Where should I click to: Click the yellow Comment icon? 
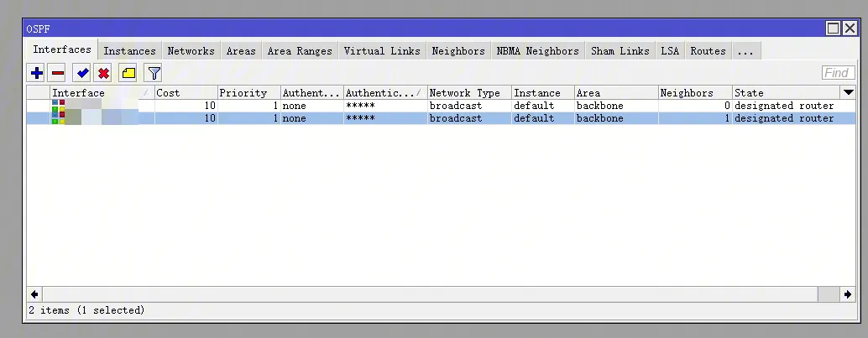click(128, 73)
